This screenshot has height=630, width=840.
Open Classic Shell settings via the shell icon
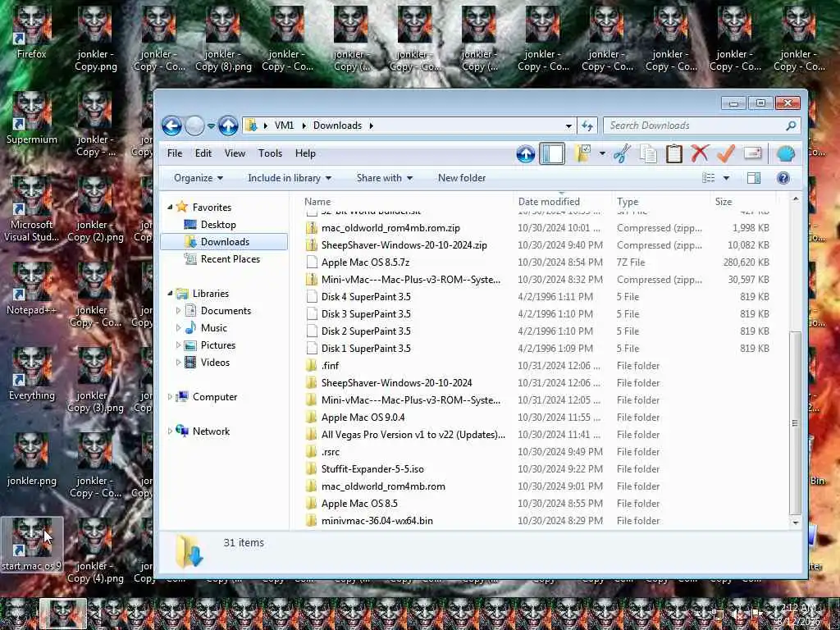785,154
